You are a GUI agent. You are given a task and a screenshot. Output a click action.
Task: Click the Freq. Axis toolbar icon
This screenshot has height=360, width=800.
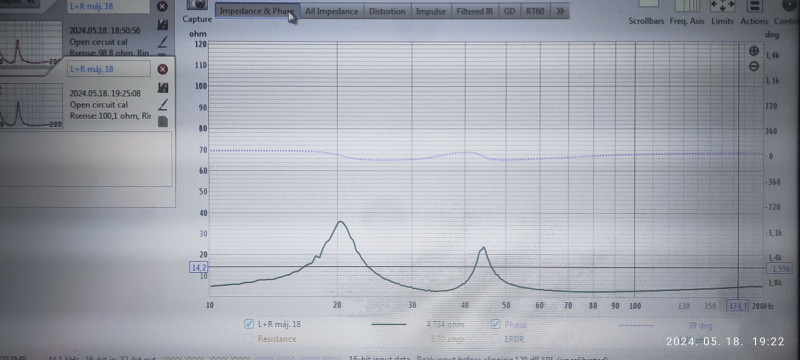point(687,6)
